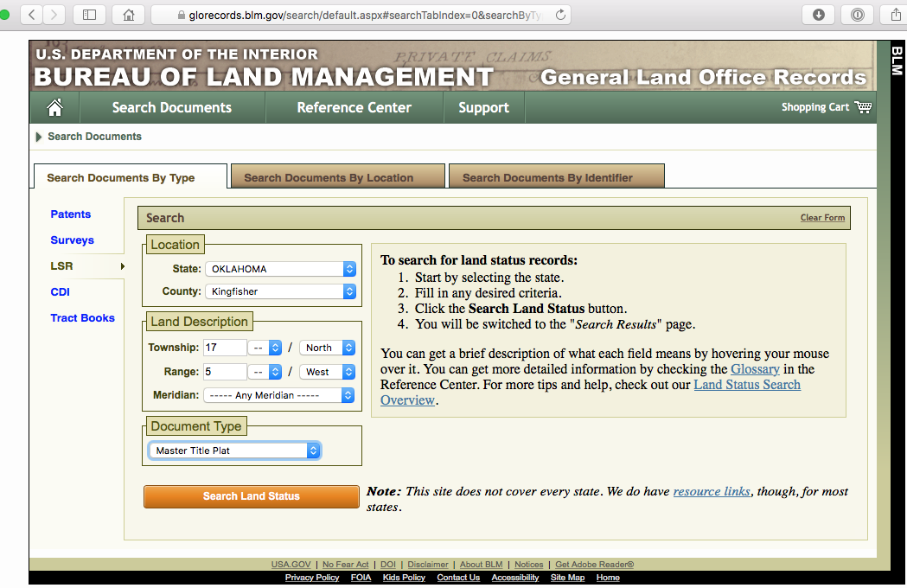Open the shopping cart icon

point(863,107)
